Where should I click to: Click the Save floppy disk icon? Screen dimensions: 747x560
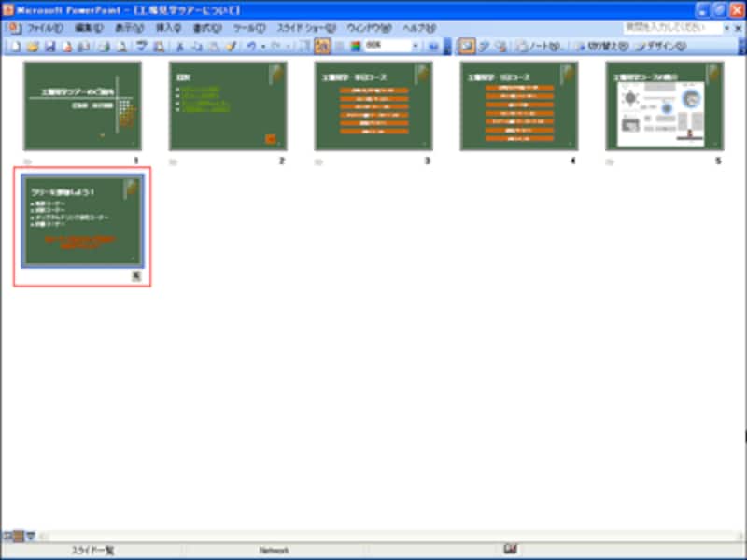50,46
